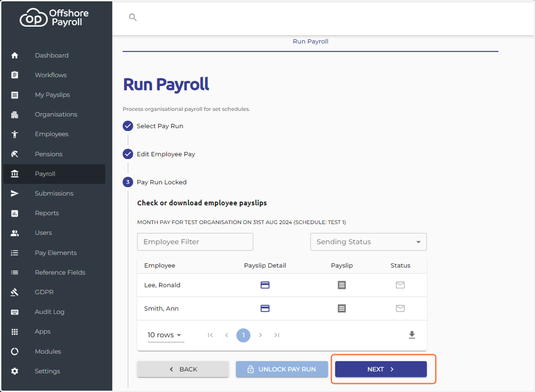This screenshot has width=535, height=392.
Task: Click the Run Payroll breadcrumb tab
Action: [x=310, y=41]
